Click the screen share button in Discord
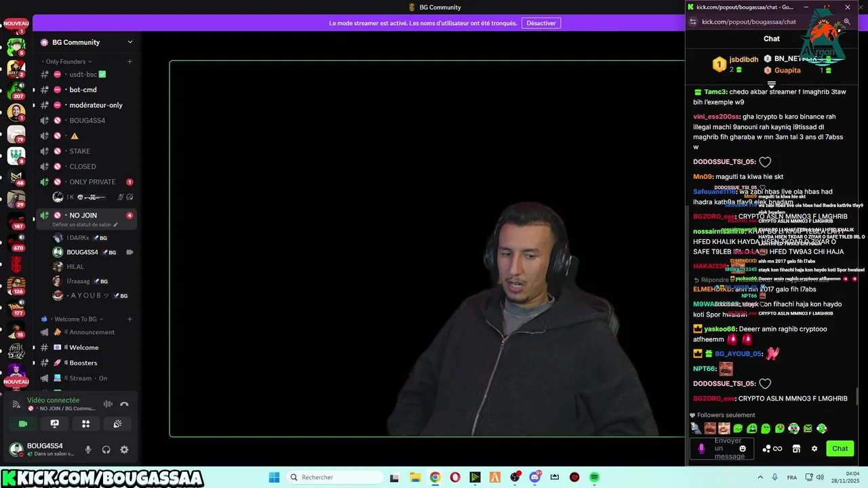This screenshot has width=868, height=488. (x=55, y=424)
